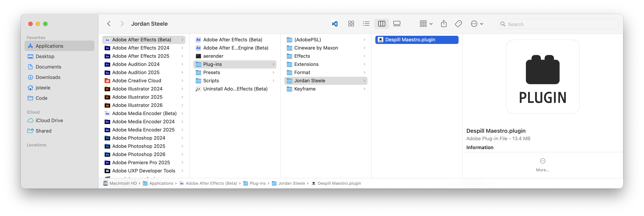Open the Action ellipsis dropdown menu
Image resolution: width=644 pixels, height=216 pixels.
477,24
